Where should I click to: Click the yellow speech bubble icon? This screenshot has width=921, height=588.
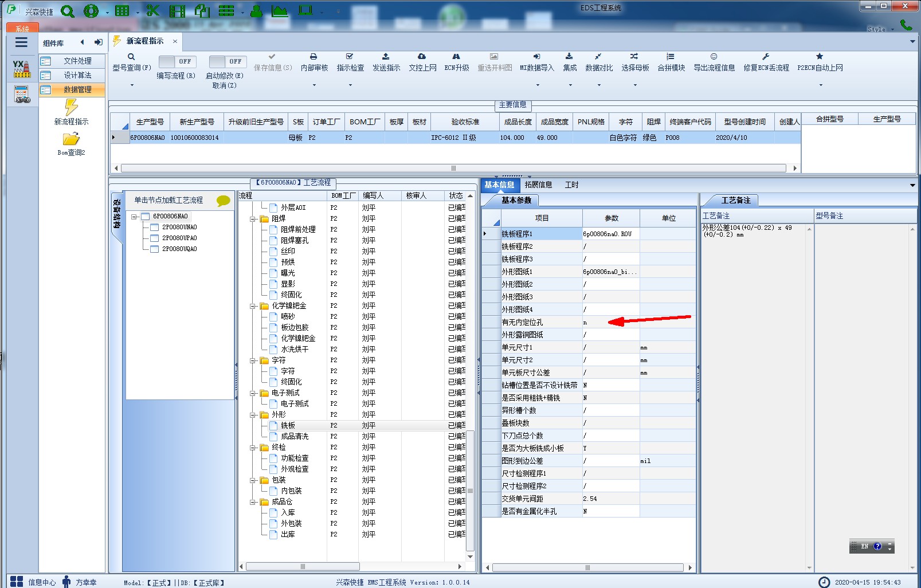pos(224,201)
